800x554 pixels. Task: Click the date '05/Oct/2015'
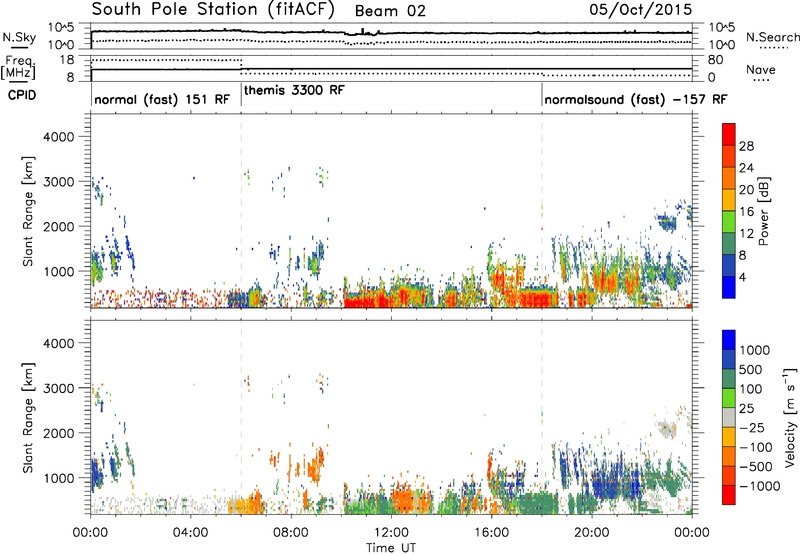point(641,9)
